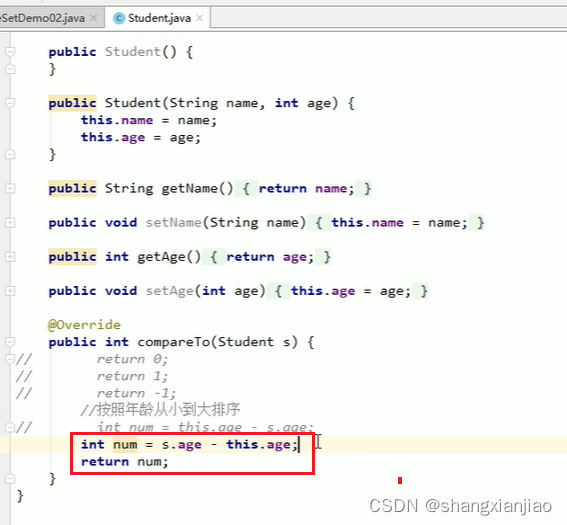Image resolution: width=567 pixels, height=525 pixels.
Task: Place cursor on 'return num;' line
Action: pyautogui.click(x=124, y=462)
